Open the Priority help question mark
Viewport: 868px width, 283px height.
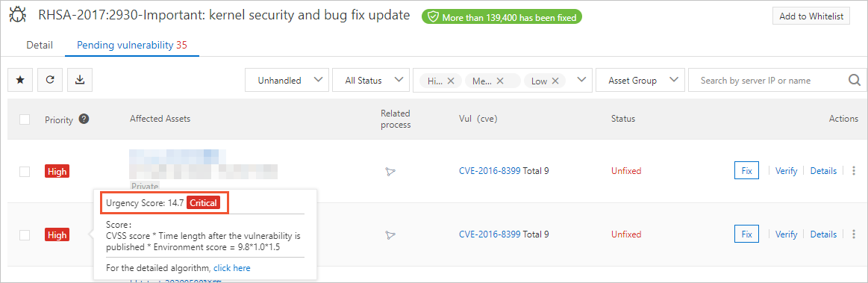[84, 119]
